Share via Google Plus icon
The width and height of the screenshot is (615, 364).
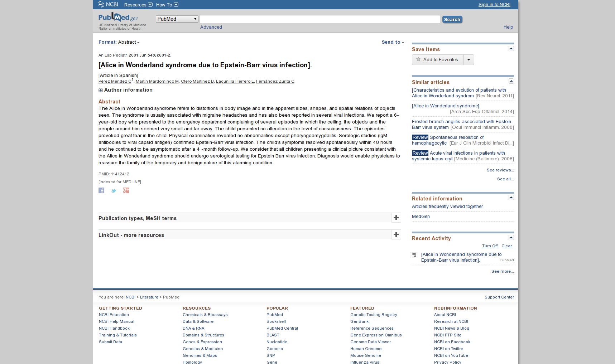[x=126, y=190]
